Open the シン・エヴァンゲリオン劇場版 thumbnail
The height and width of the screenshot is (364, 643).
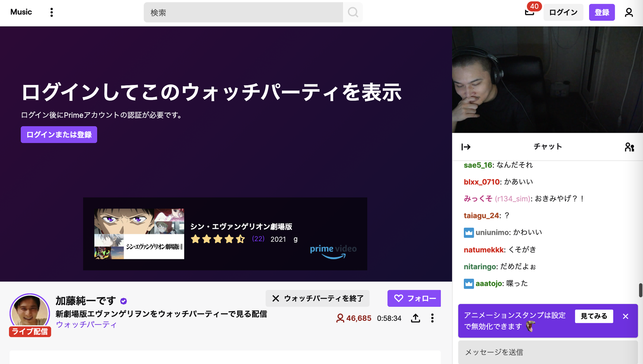point(139,234)
